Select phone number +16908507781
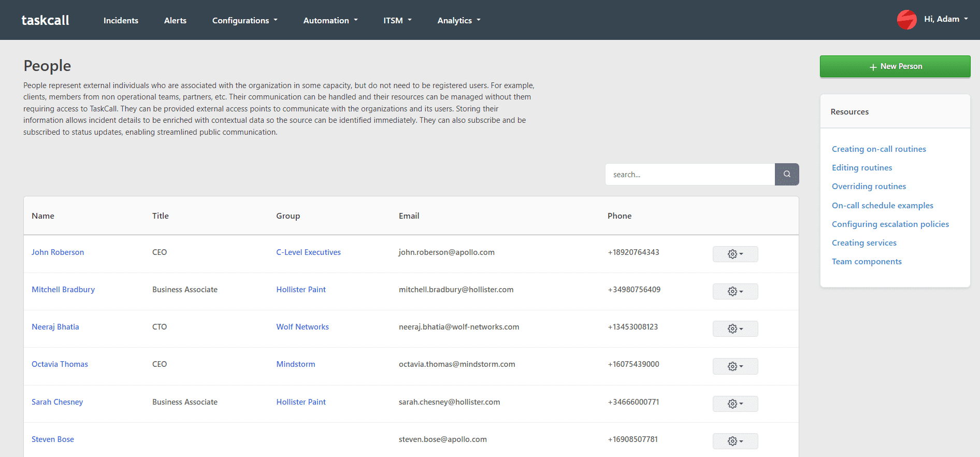This screenshot has height=457, width=980. click(x=633, y=439)
